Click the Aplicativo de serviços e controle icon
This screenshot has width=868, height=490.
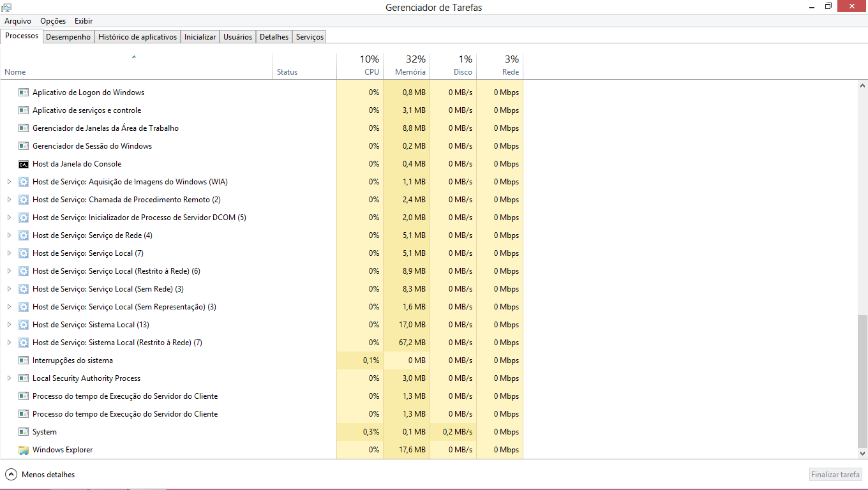coord(24,110)
